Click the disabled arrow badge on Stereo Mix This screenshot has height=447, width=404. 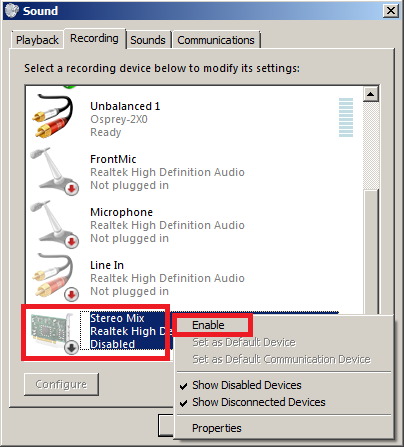(71, 348)
